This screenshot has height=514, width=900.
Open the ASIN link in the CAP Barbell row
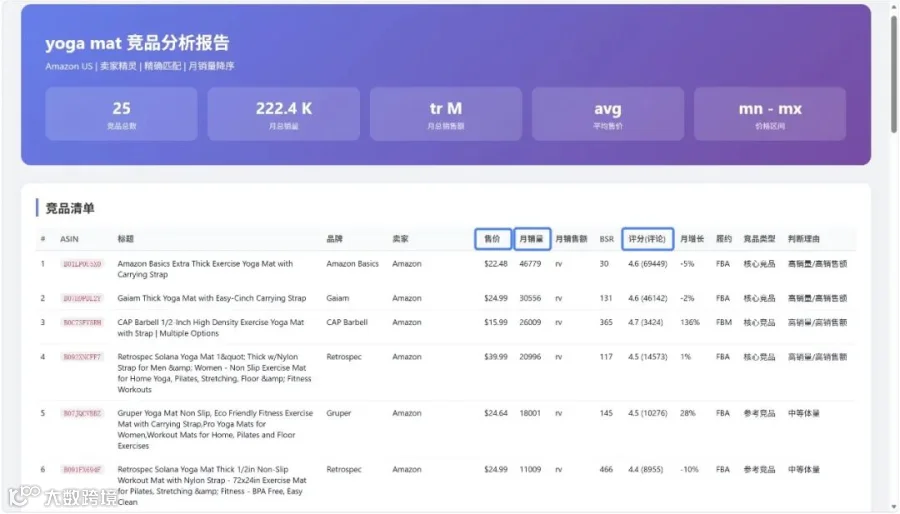(x=82, y=322)
